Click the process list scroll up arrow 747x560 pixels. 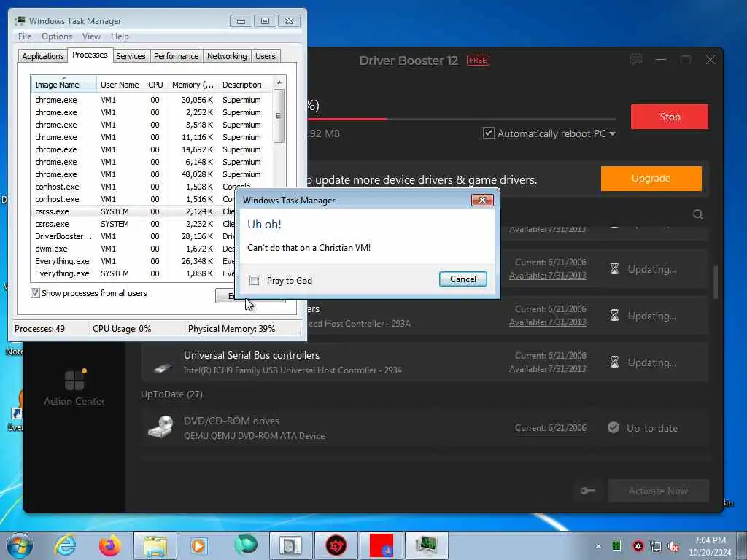click(x=279, y=83)
